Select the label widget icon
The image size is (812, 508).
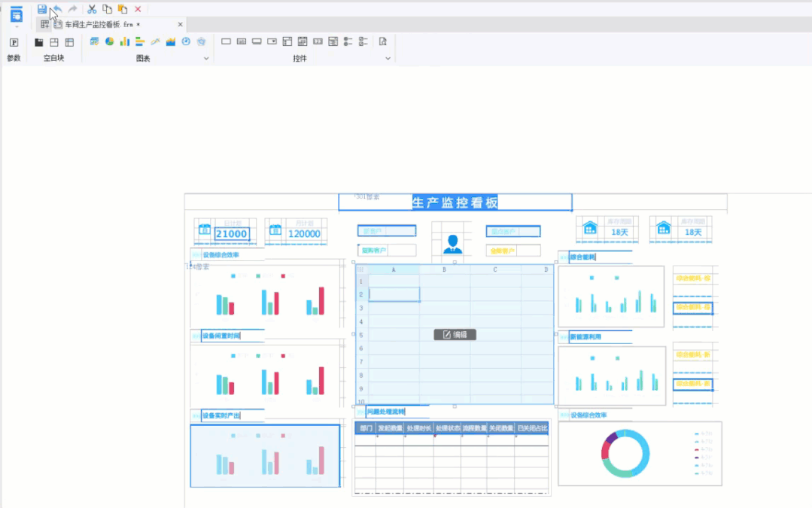coord(242,41)
